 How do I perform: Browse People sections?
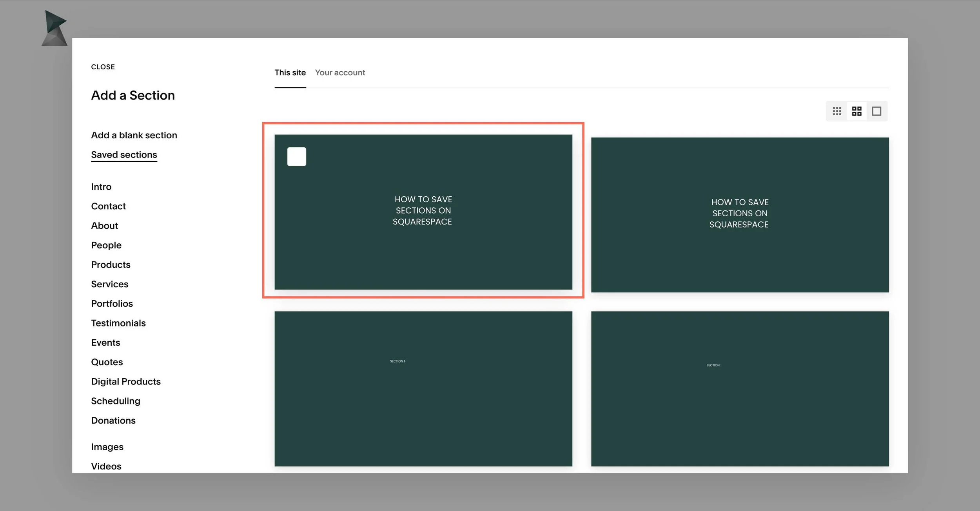pos(106,245)
